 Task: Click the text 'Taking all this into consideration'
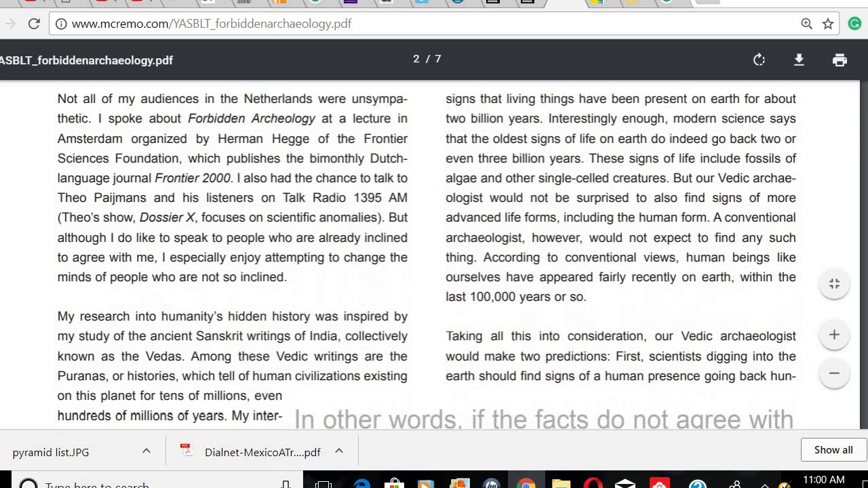tap(547, 336)
